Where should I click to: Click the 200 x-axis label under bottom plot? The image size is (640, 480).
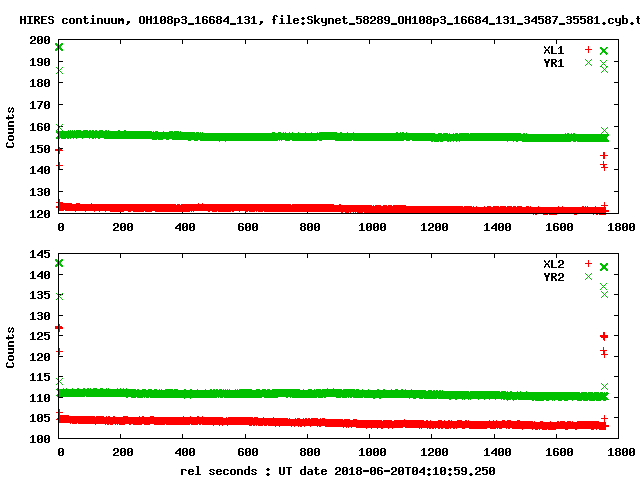[x=123, y=452]
